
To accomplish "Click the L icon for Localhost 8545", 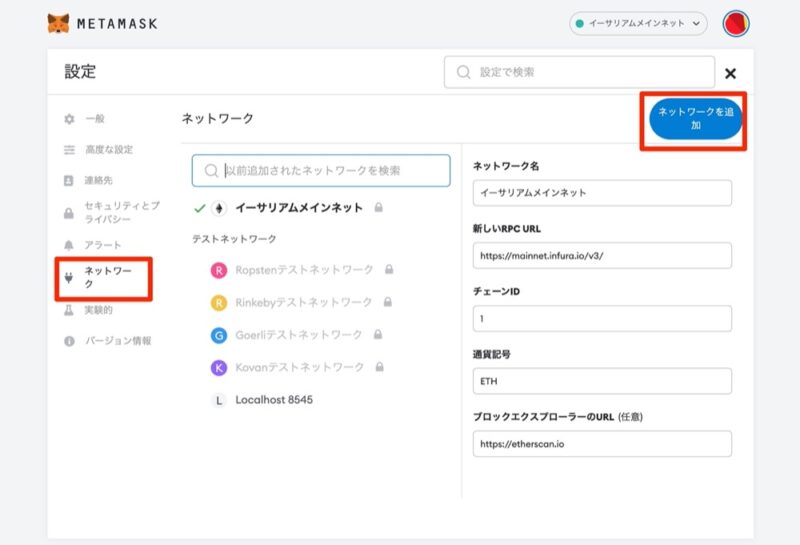I will pos(219,401).
